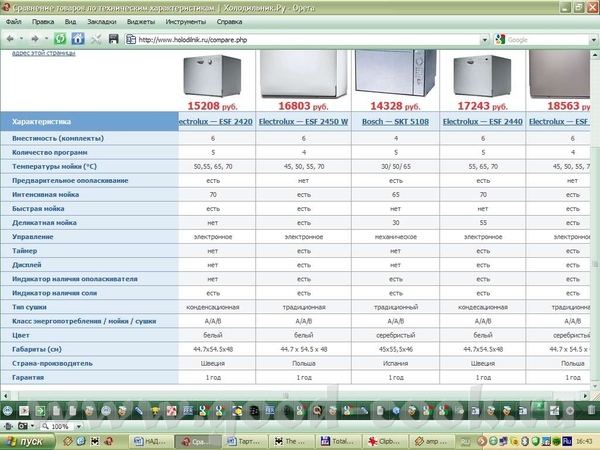Open the Windows Пуск start button
The height and width of the screenshot is (450, 600).
pyautogui.click(x=26, y=442)
